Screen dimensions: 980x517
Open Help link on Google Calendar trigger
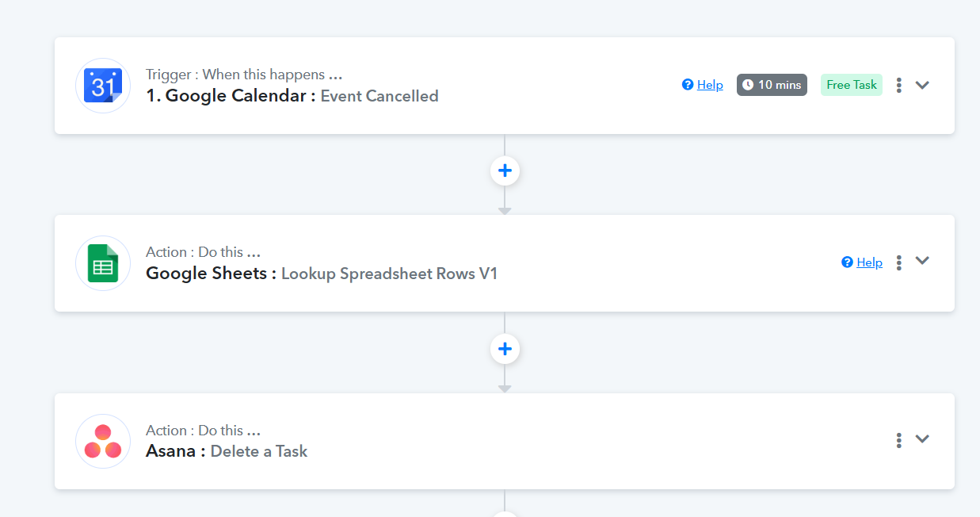[x=710, y=85]
